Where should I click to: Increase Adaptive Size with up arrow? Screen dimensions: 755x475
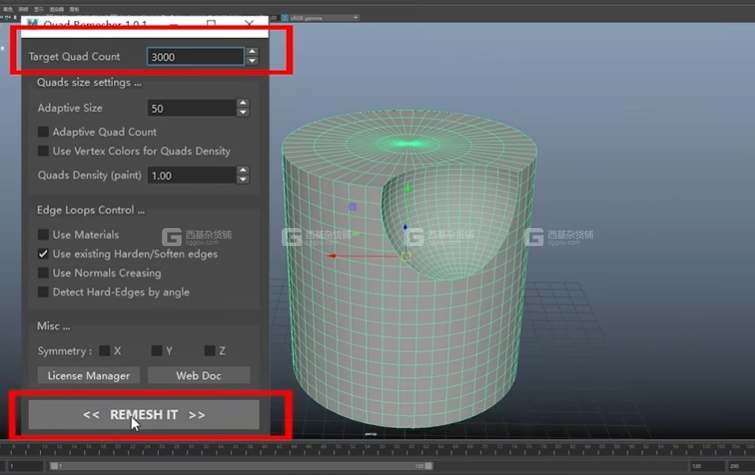pos(243,103)
